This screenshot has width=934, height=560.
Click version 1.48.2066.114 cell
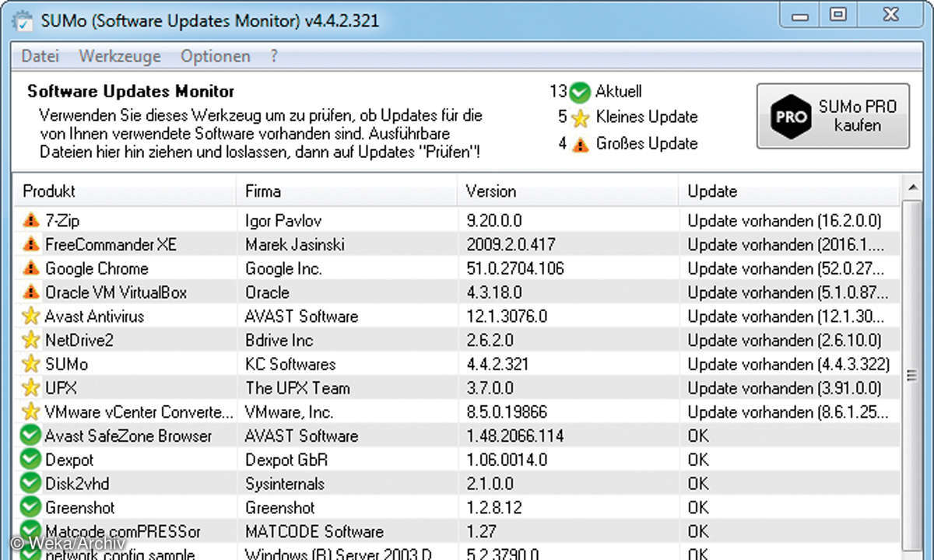(515, 436)
